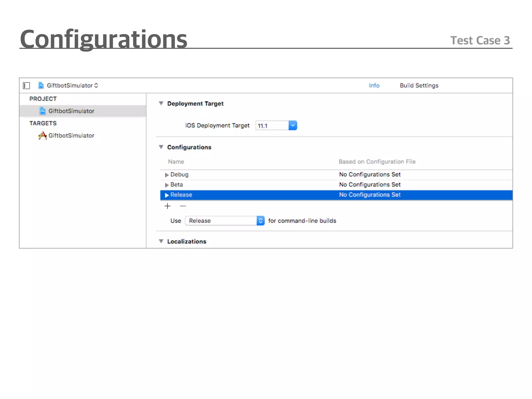Select the GiftbotSimulator app target
This screenshot has width=532, height=399.
[x=71, y=136]
